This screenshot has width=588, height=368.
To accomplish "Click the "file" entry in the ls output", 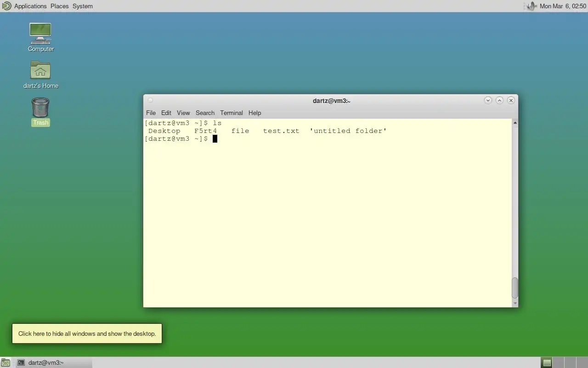I will pyautogui.click(x=240, y=131).
